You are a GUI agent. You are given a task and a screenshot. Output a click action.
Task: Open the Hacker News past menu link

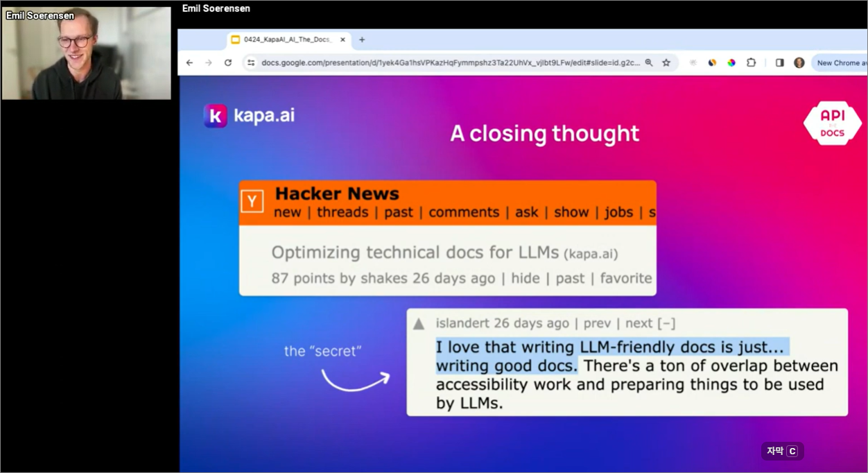399,212
